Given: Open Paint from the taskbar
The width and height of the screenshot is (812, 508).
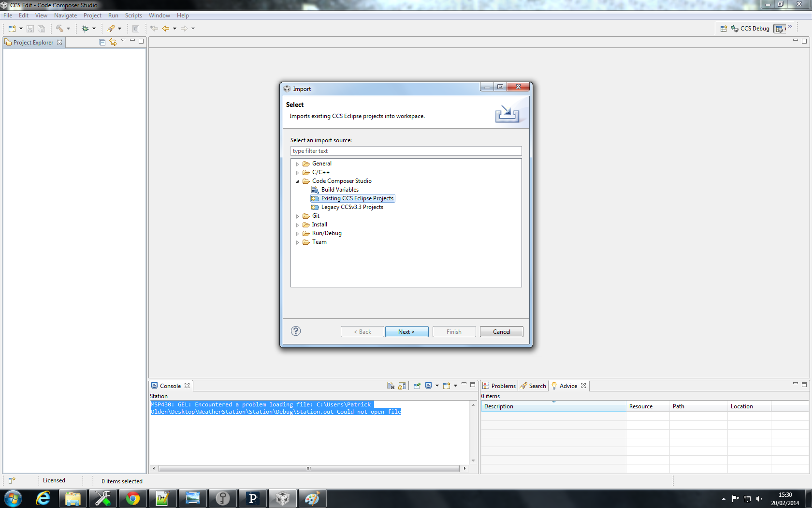Looking at the screenshot, I should (312, 498).
